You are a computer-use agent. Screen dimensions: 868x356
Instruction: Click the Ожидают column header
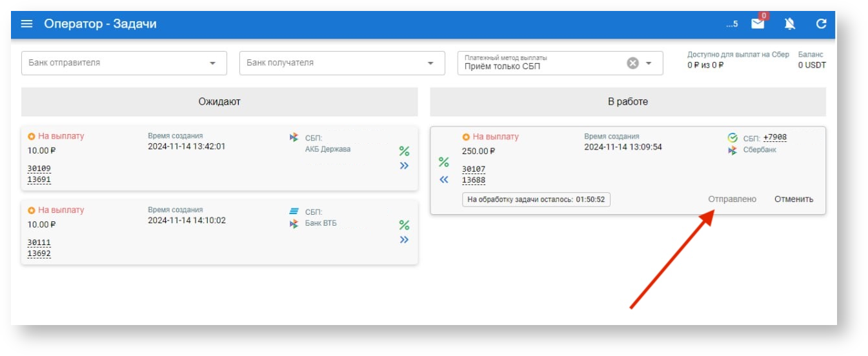click(x=219, y=102)
